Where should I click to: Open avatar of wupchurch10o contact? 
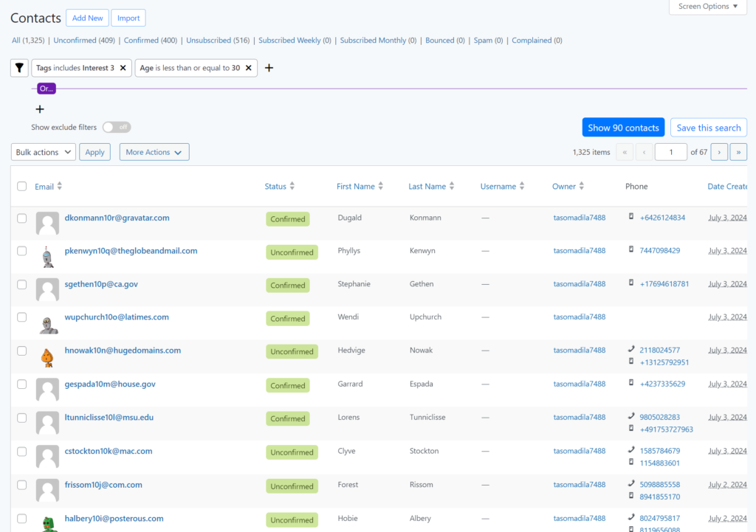(x=47, y=323)
